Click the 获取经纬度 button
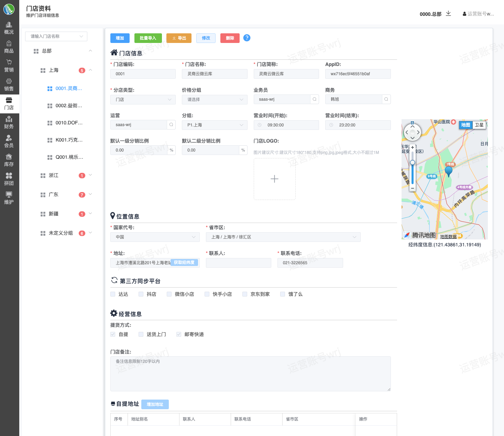504x436 pixels. pyautogui.click(x=184, y=262)
